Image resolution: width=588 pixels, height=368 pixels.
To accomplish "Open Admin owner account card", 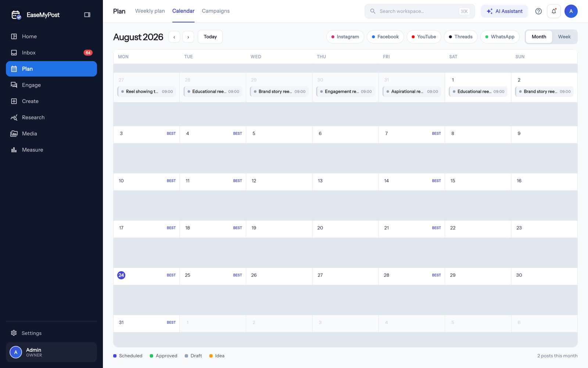I will [x=51, y=352].
